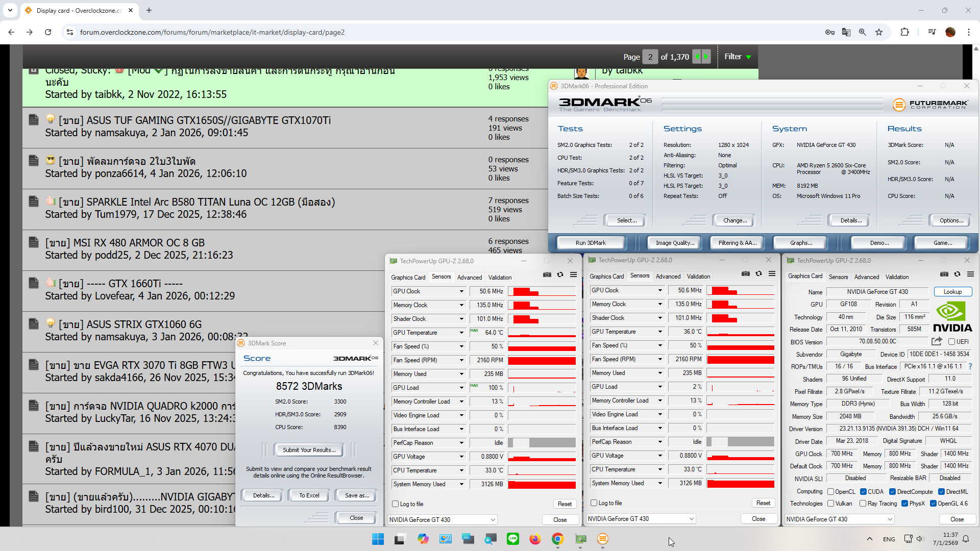
Task: Toggle the OpenCL computing checkbox
Action: point(831,492)
